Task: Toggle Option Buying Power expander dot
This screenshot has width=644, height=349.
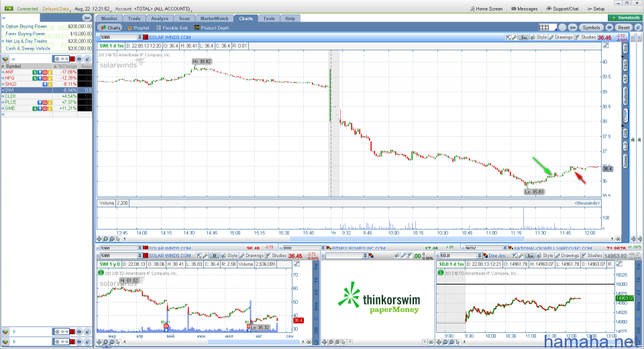Action: click(x=3, y=26)
